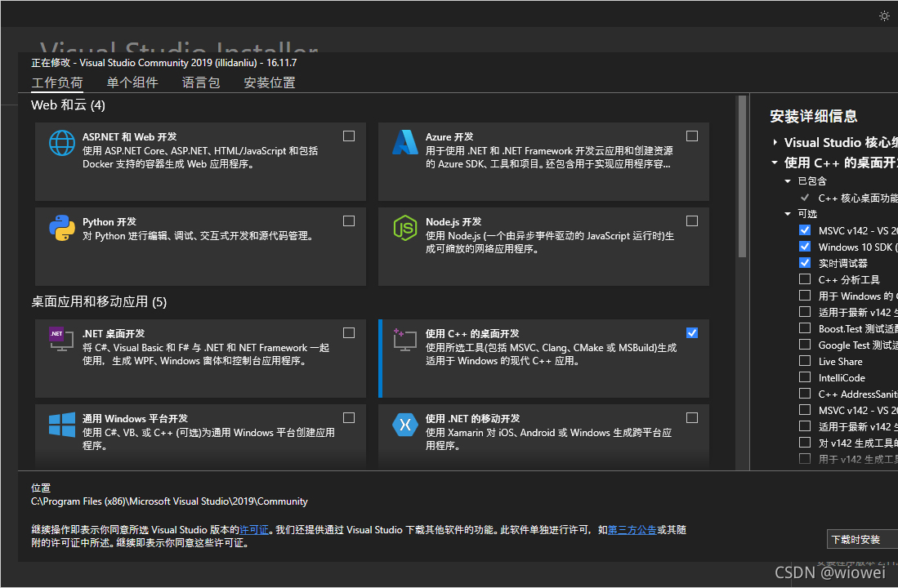Open the 第三方公告 link
This screenshot has width=898, height=588.
(632, 529)
